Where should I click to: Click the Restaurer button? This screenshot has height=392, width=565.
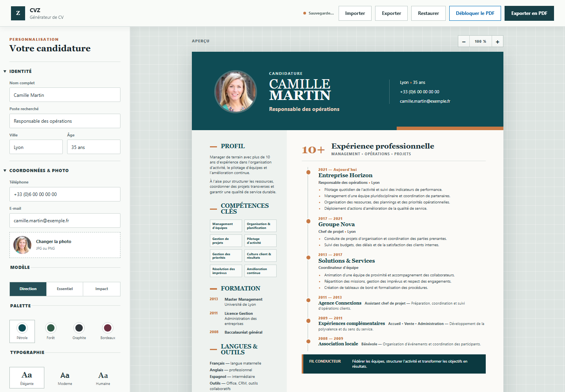pyautogui.click(x=428, y=13)
